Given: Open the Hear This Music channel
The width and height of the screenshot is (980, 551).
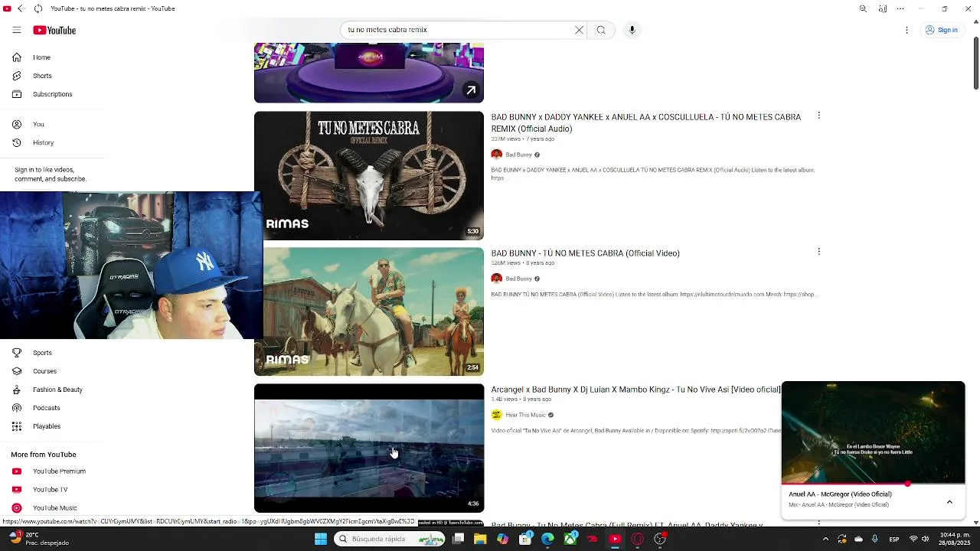Looking at the screenshot, I should [525, 415].
